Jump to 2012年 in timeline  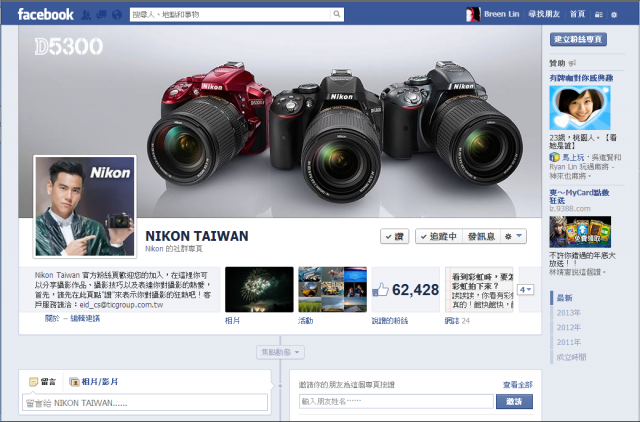coord(569,327)
